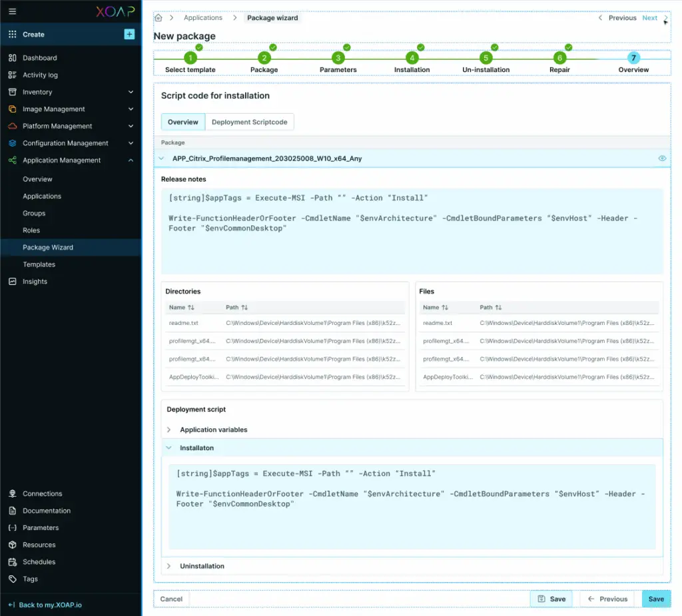Toggle package visibility with the eye icon

click(x=661, y=158)
